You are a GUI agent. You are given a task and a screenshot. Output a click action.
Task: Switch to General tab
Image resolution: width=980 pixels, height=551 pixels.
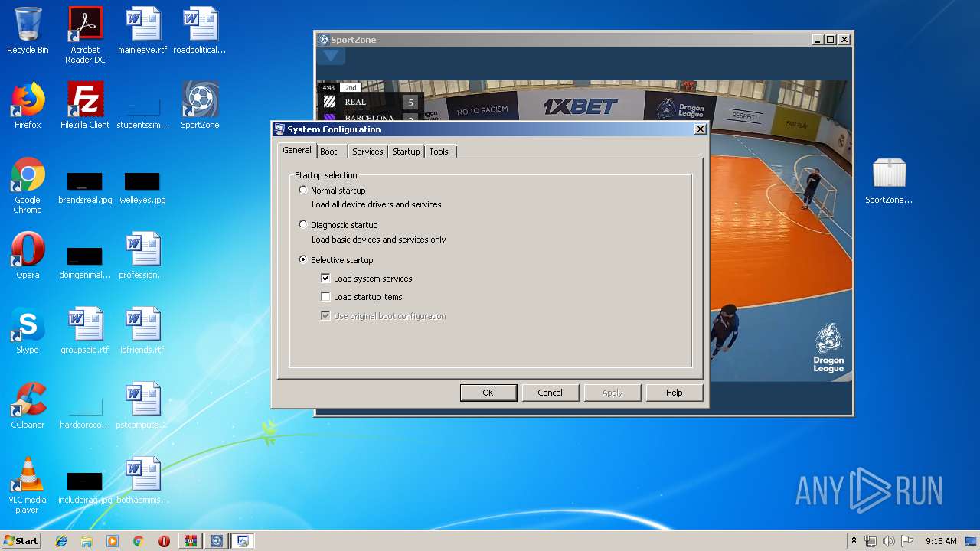tap(297, 151)
